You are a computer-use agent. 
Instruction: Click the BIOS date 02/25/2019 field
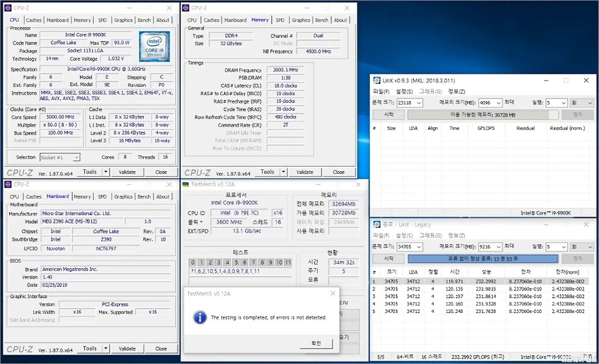(105, 285)
